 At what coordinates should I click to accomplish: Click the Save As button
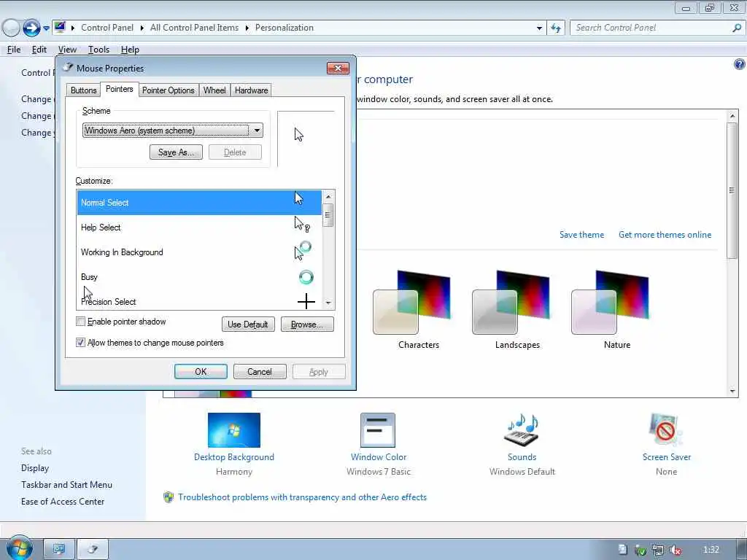pos(176,152)
